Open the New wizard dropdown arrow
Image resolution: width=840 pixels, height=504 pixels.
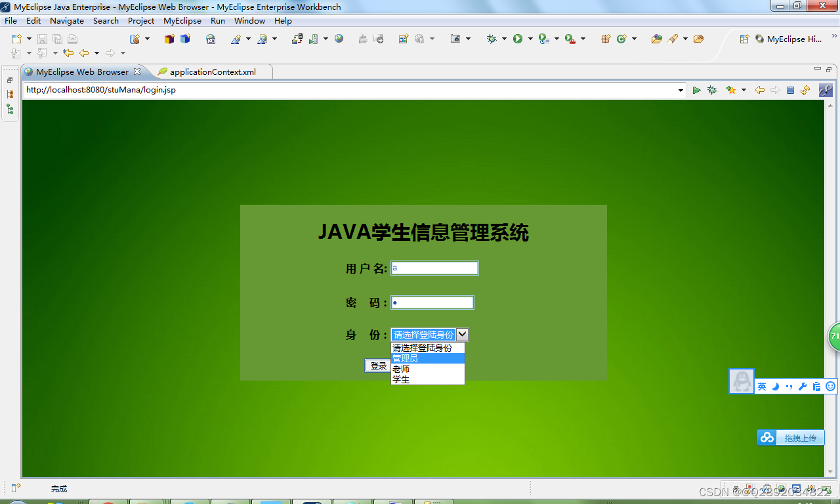29,39
